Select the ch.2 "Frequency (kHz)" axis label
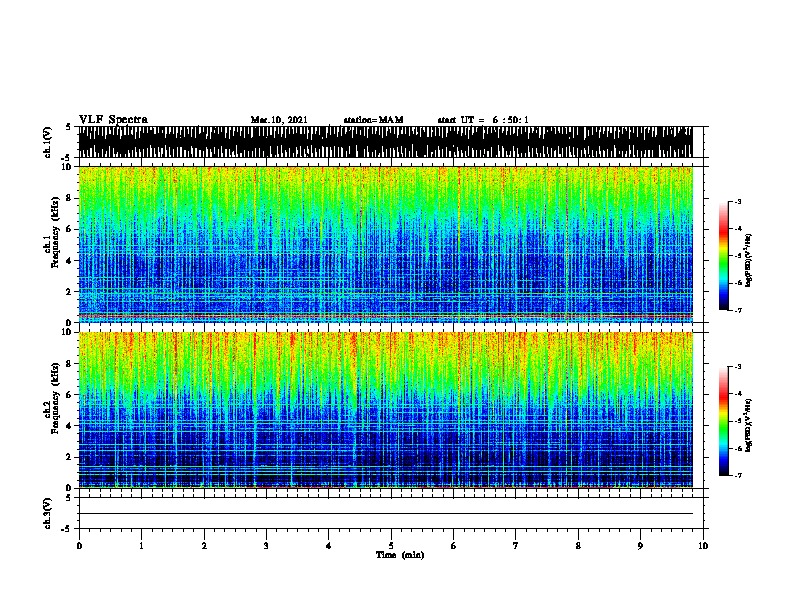The height and width of the screenshot is (612, 792). coord(55,398)
